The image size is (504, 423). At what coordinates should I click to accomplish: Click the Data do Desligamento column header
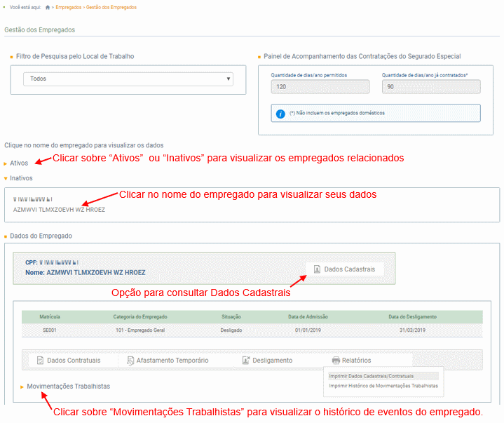[x=412, y=317]
